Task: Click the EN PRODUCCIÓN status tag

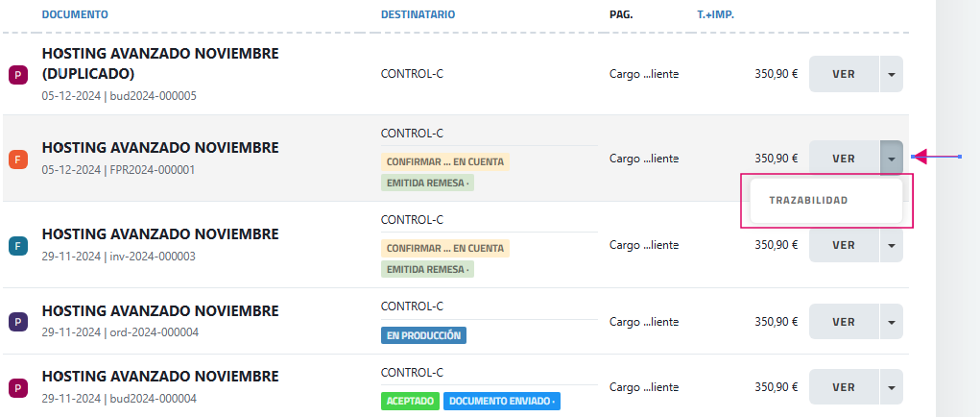Action: pos(423,335)
